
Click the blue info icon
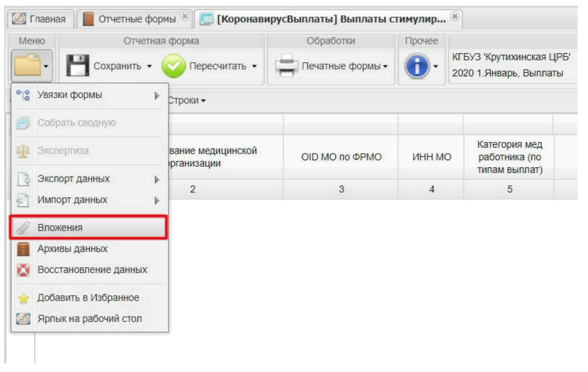point(417,66)
